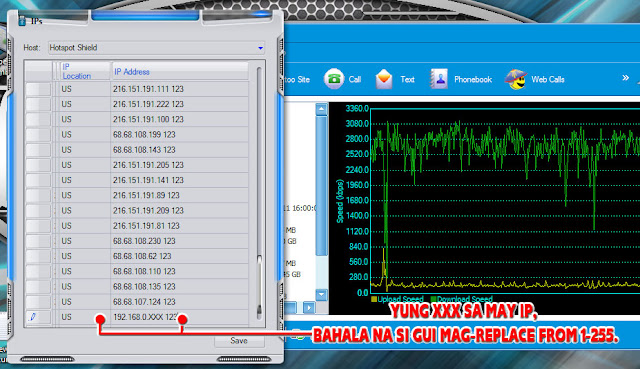The image size is (640, 369).
Task: Click the scroll down arrow beside graph
Action: click(x=322, y=294)
